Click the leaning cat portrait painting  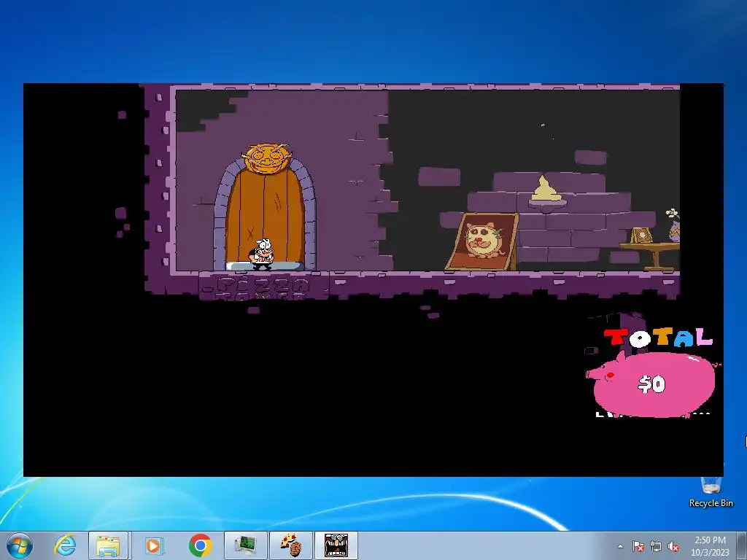[483, 241]
